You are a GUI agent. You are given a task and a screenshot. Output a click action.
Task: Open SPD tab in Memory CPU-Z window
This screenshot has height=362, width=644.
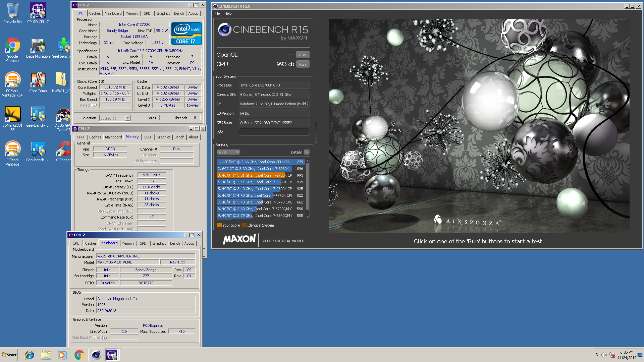pyautogui.click(x=148, y=137)
